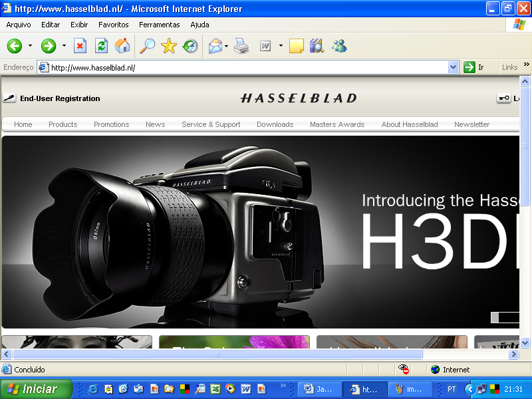Click the key login icon on the page

click(x=504, y=98)
